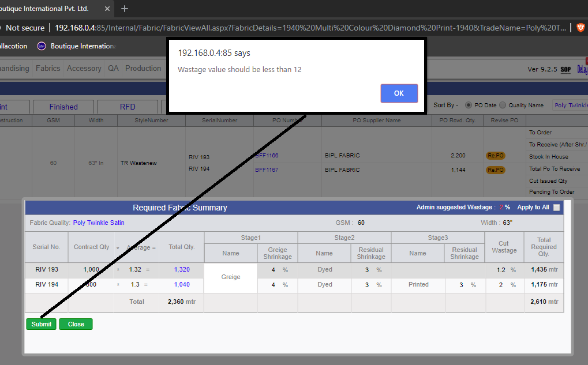The width and height of the screenshot is (588, 365).
Task: Open the Poly Twinkle quality dropdown
Action: (570, 106)
